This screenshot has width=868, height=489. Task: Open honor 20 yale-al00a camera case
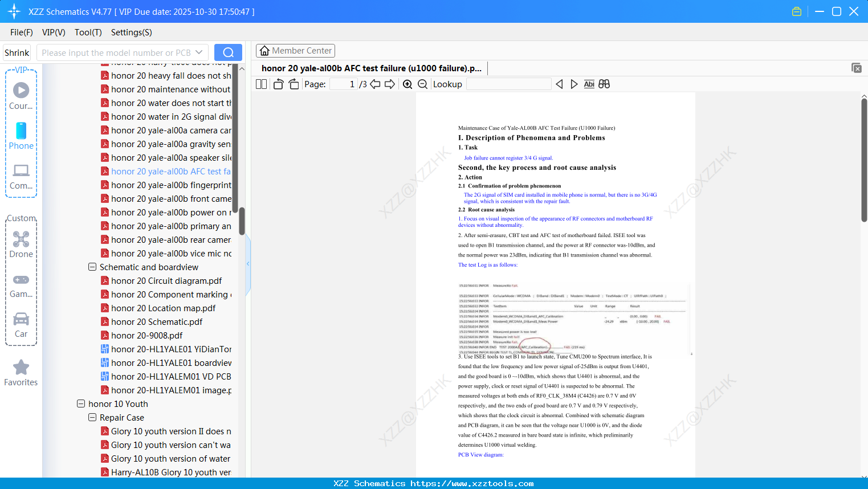point(166,131)
